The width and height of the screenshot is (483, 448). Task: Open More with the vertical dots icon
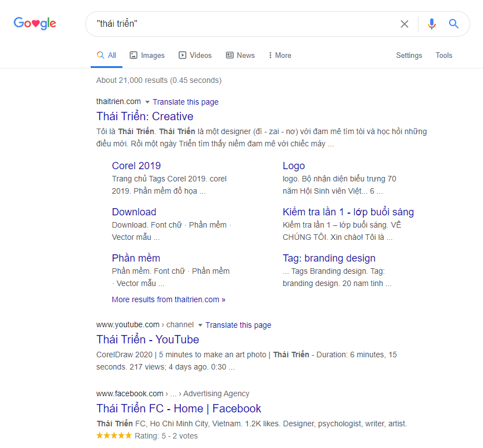(x=270, y=55)
